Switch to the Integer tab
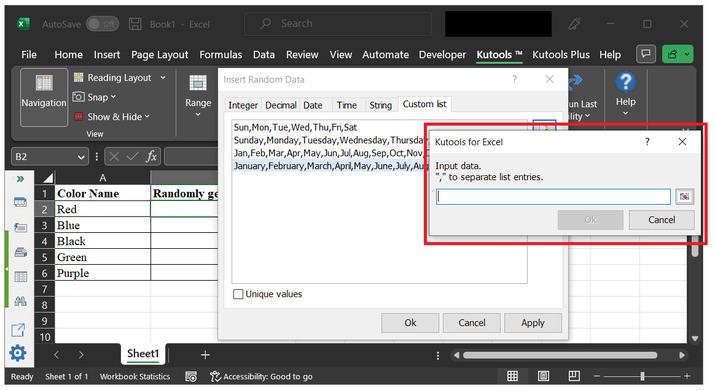715x391 pixels. 243,105
